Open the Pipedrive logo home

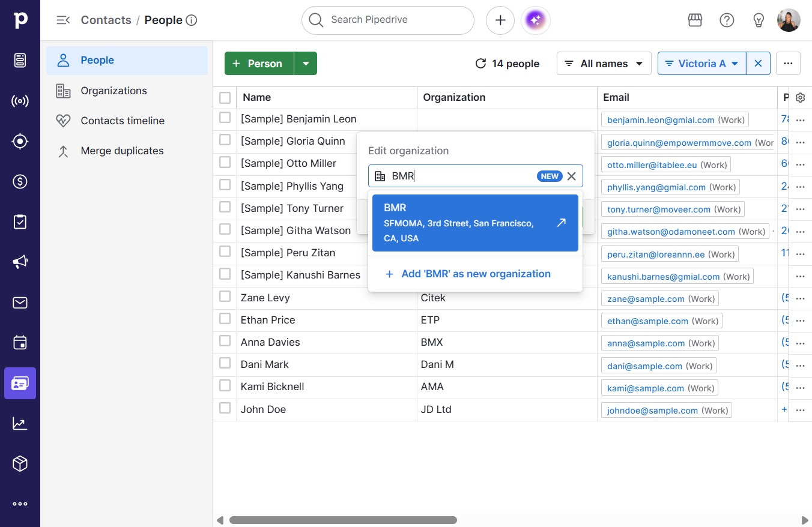coord(20,20)
